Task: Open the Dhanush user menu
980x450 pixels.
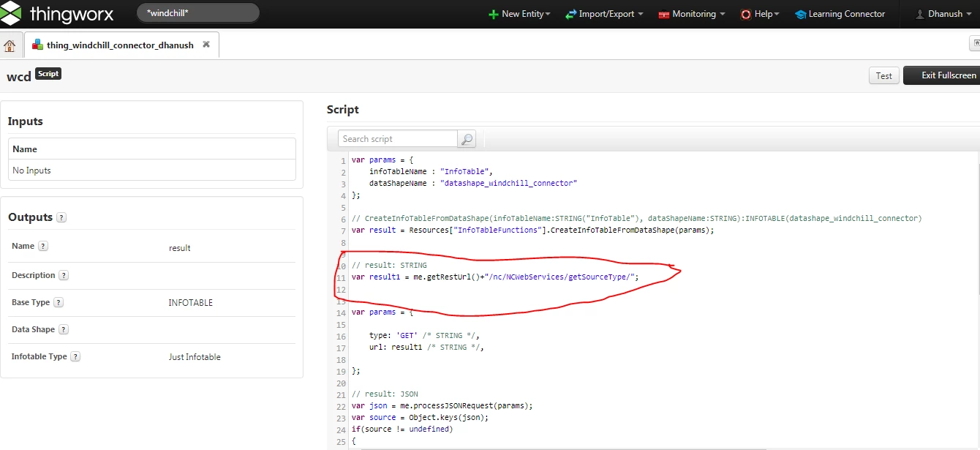Action: pos(943,14)
